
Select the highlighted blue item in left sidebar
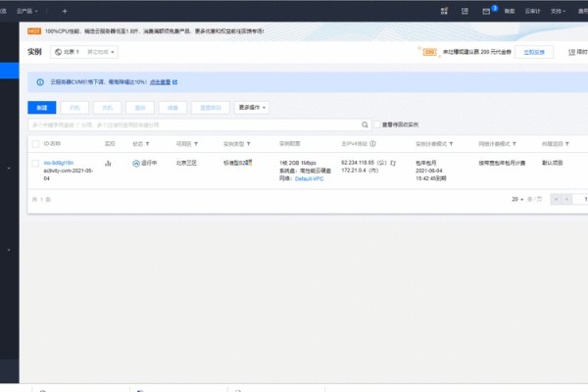pyautogui.click(x=10, y=71)
